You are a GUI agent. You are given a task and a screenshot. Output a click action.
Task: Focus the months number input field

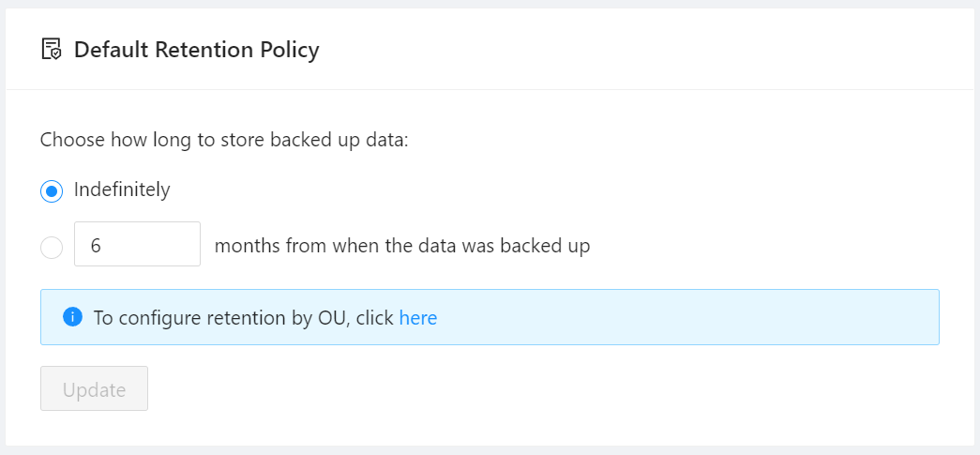pos(137,244)
